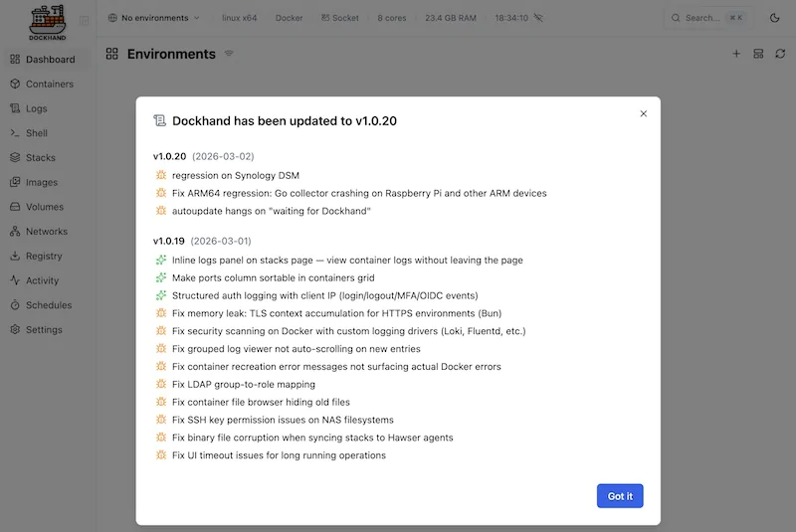Click the clock reading '18:34:10'
The height and width of the screenshot is (532, 796).
tap(511, 18)
